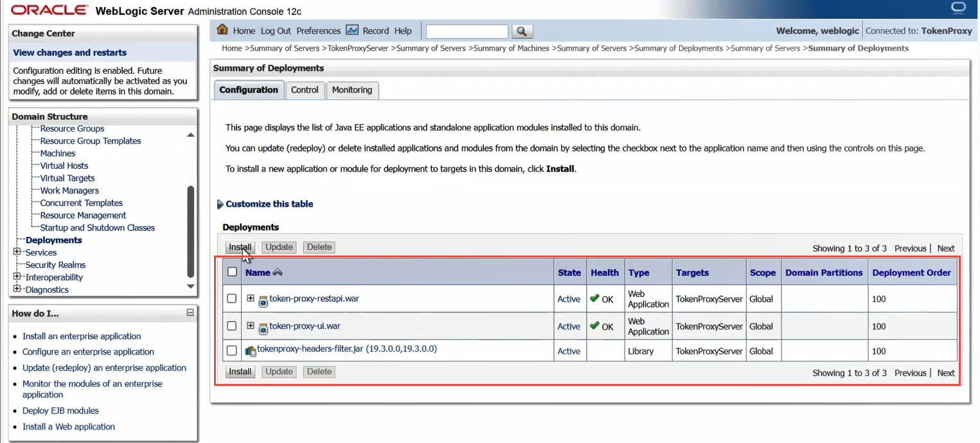
Task: Click bottom Previous pagination link
Action: pos(910,373)
